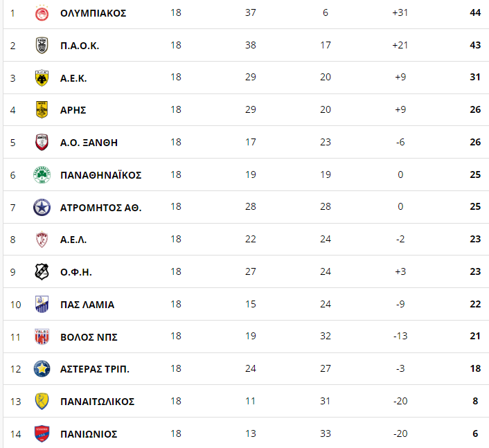The image size is (489, 448).
Task: Click the ΑΡΗΣ yellow shield logo
Action: (x=42, y=109)
